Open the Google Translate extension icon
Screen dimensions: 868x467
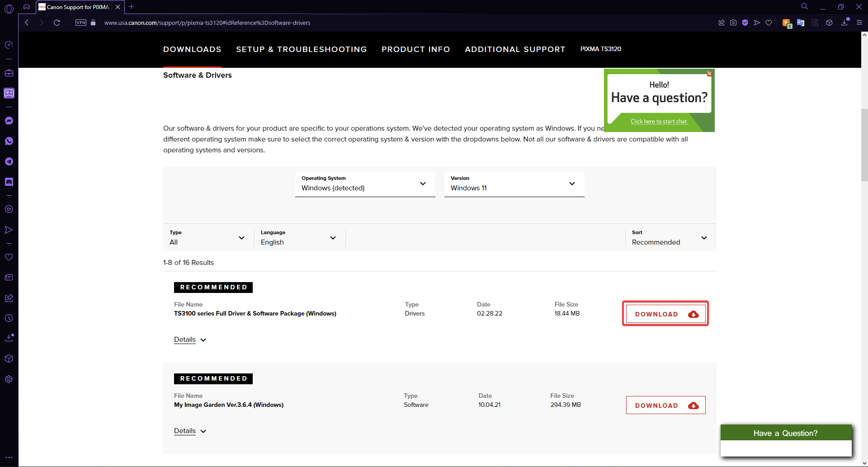click(801, 23)
